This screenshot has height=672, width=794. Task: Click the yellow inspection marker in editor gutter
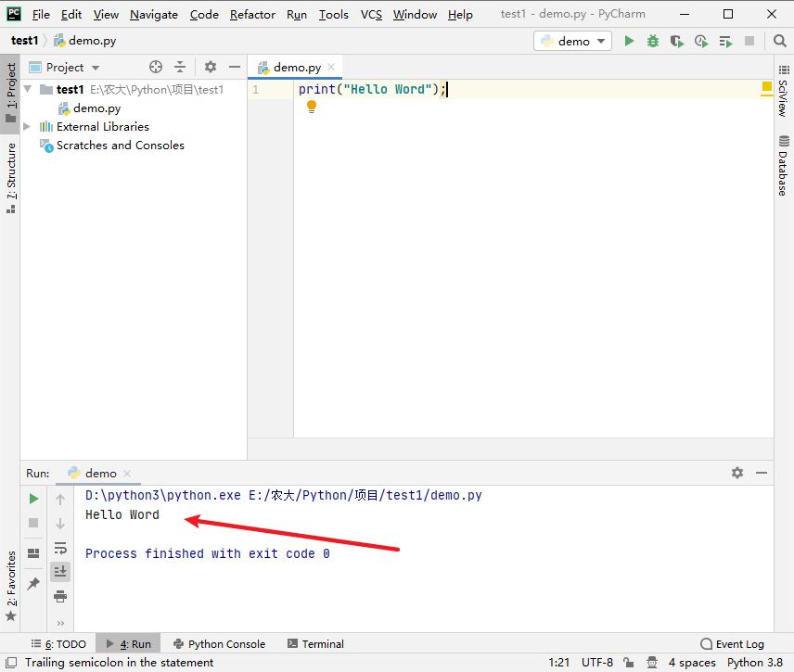click(x=767, y=87)
